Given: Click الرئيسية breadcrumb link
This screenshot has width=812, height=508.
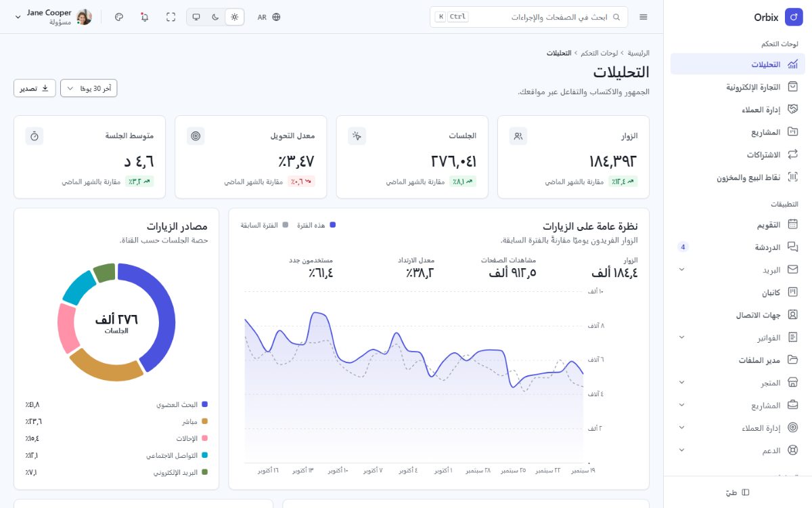Looking at the screenshot, I should tap(638, 53).
